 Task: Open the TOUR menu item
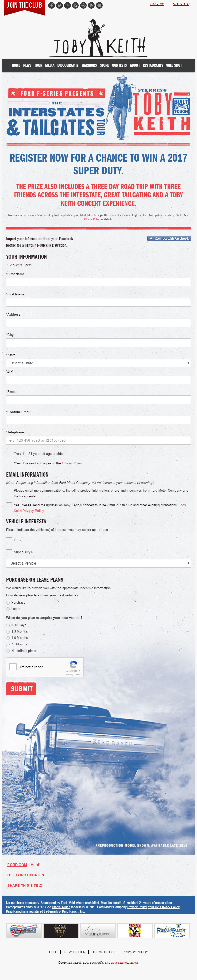38,65
